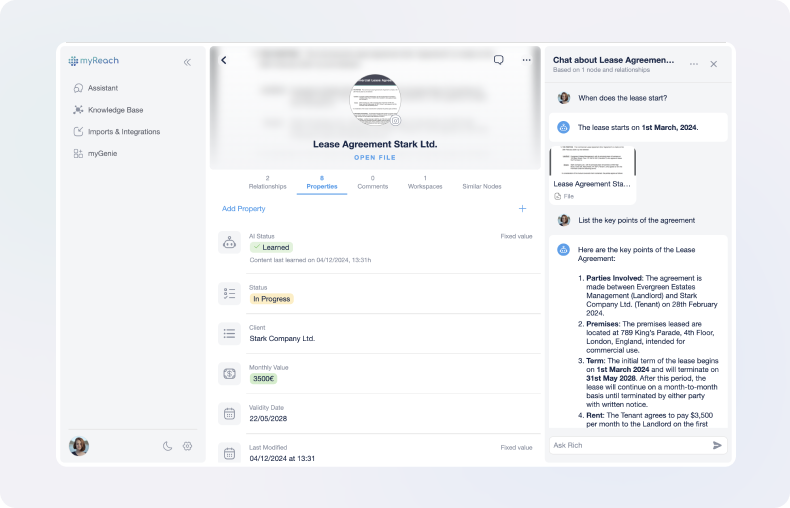This screenshot has height=508, width=790.
Task: Open the myGenie section
Action: 103,154
